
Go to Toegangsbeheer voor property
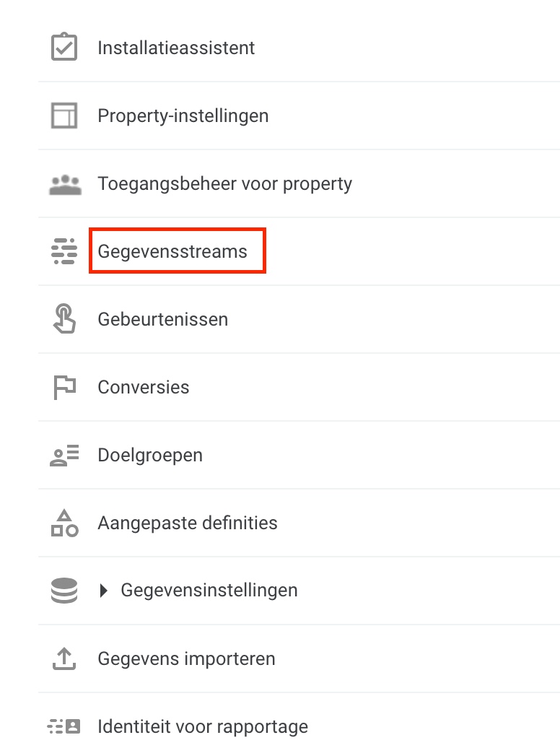pyautogui.click(x=224, y=183)
